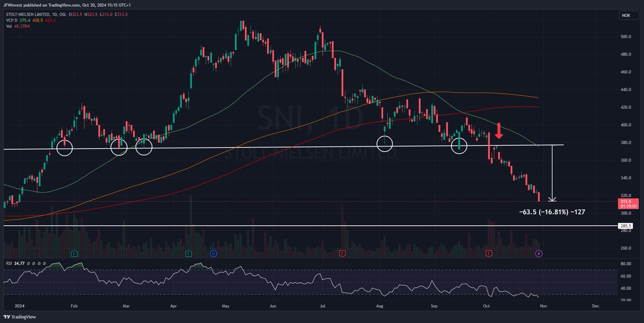Click the green earnings E marker before February
The image size is (644, 323).
pyautogui.click(x=74, y=253)
